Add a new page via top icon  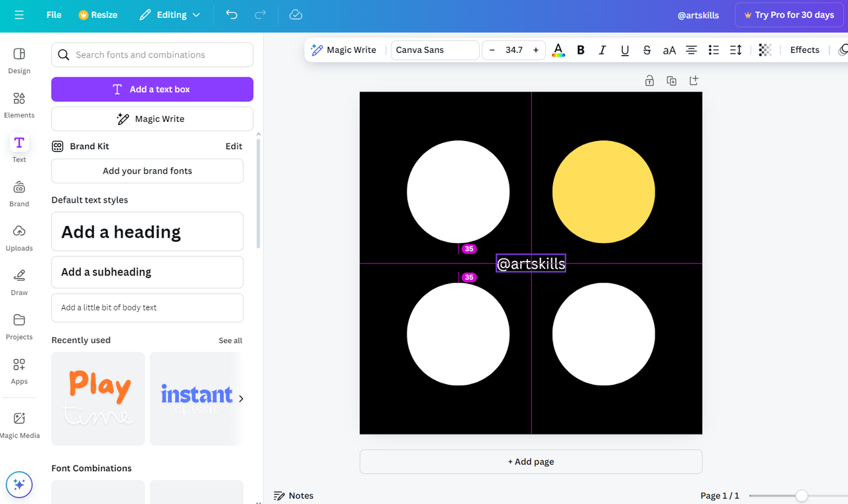point(694,81)
